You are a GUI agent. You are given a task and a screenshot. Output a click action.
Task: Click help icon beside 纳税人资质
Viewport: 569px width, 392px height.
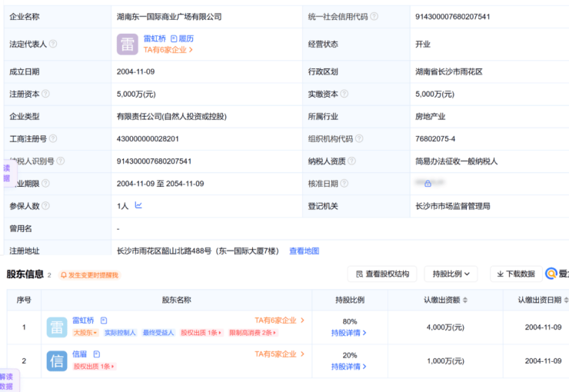click(351, 161)
